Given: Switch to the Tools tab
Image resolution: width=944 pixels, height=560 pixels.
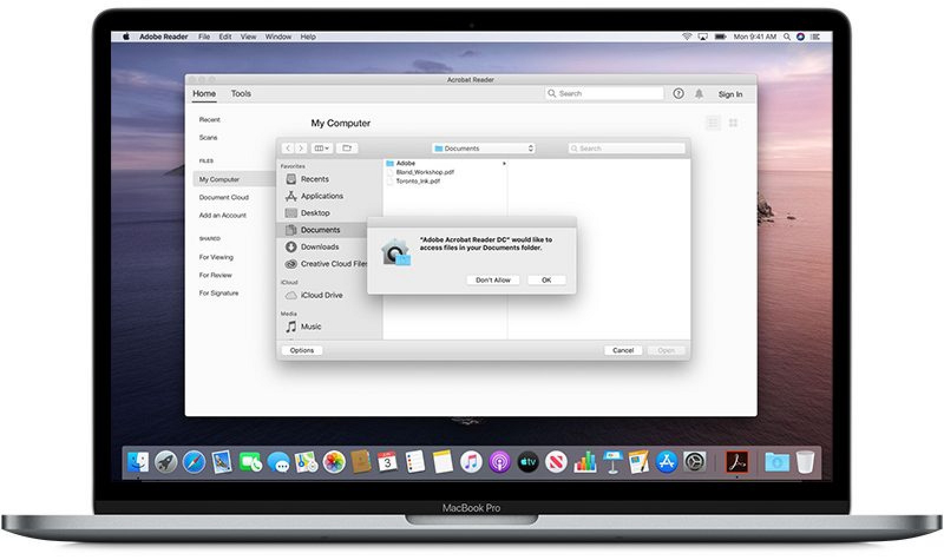Looking at the screenshot, I should pos(241,94).
